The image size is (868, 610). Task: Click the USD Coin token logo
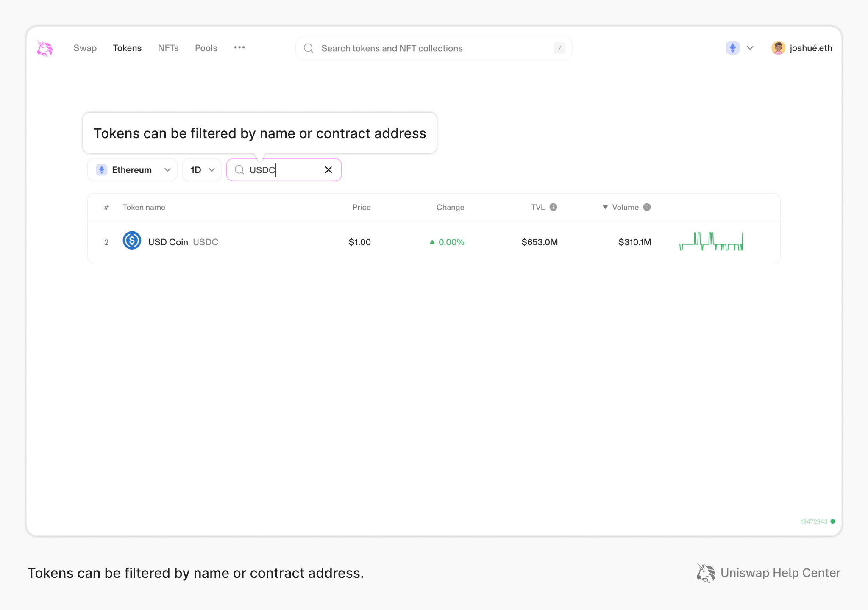132,241
